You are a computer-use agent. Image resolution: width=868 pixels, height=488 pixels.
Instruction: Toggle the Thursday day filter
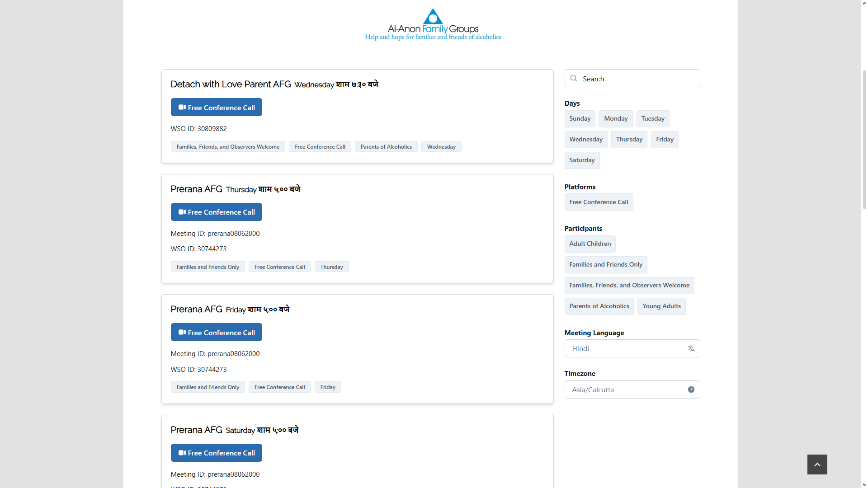pos(629,140)
